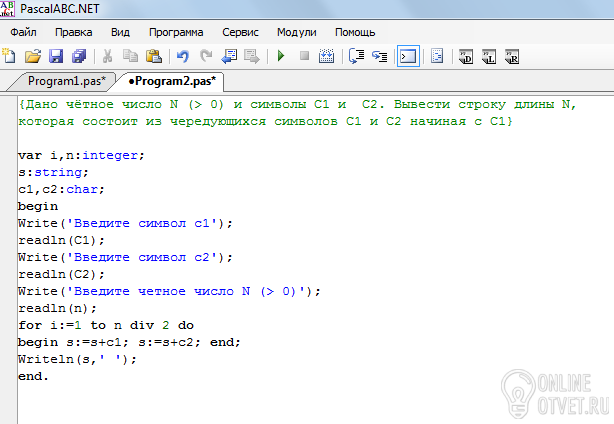This screenshot has height=424, width=614.
Task: Click the "Writeln(s,' ');" line
Action: pyautogui.click(x=78, y=359)
